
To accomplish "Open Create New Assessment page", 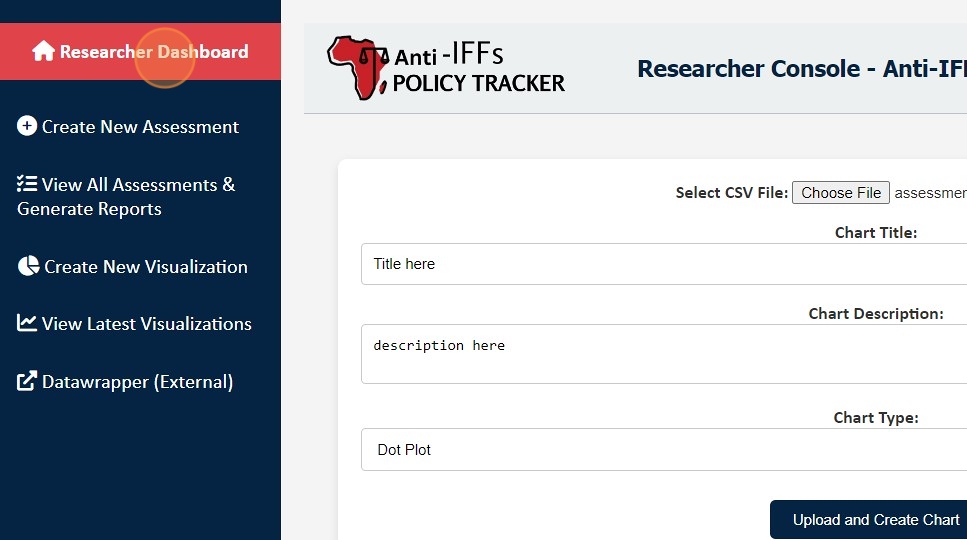I will click(x=140, y=127).
